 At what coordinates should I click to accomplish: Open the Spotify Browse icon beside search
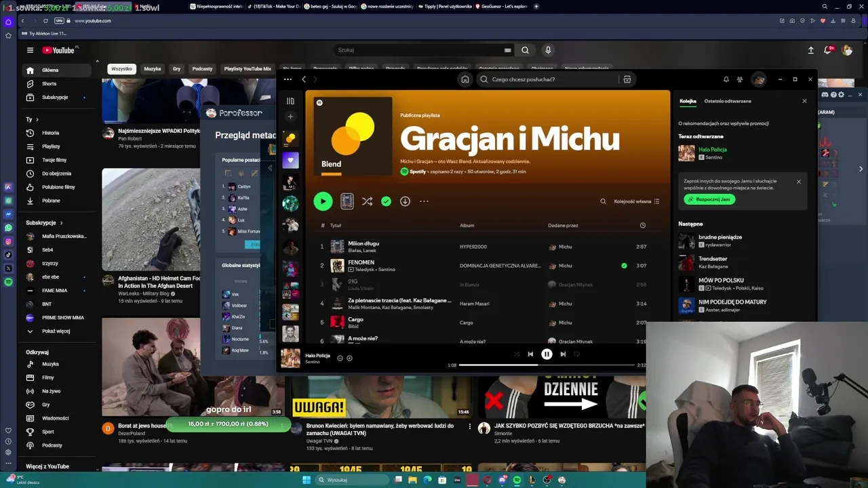[627, 79]
